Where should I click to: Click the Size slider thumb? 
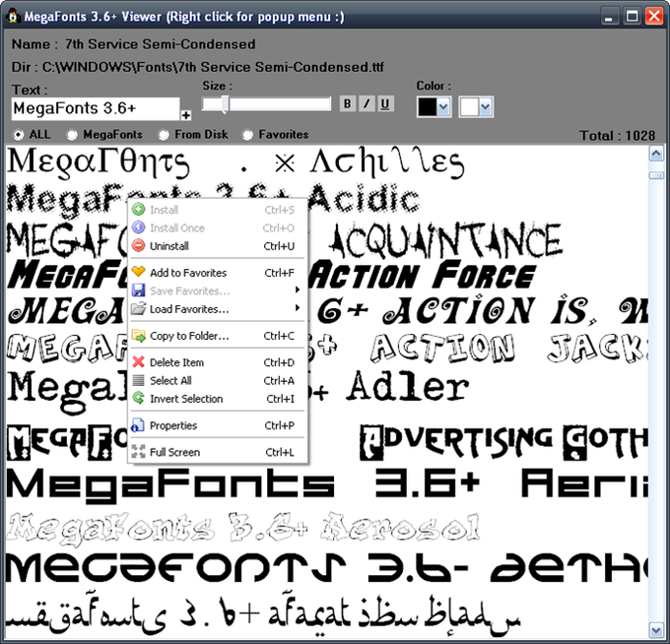coord(225,104)
